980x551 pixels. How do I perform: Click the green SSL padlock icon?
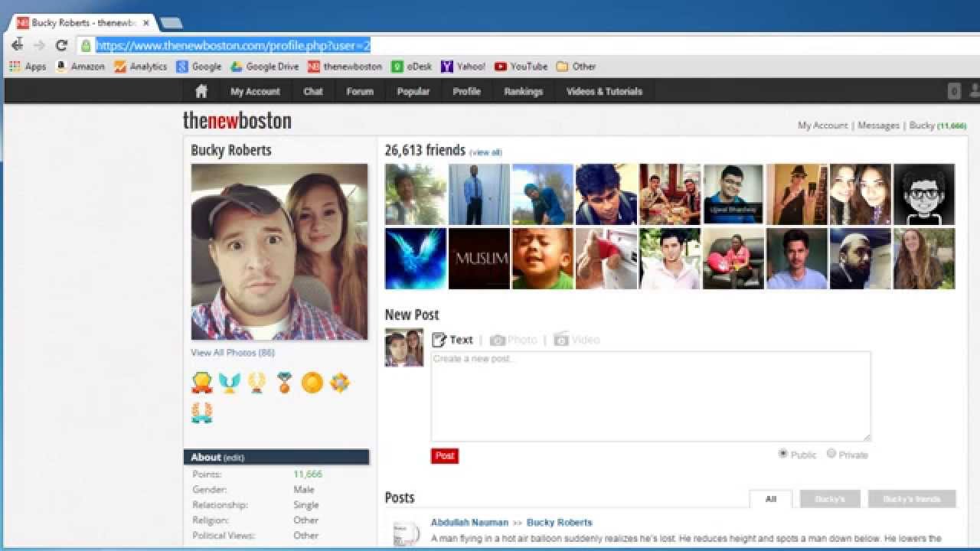(86, 45)
